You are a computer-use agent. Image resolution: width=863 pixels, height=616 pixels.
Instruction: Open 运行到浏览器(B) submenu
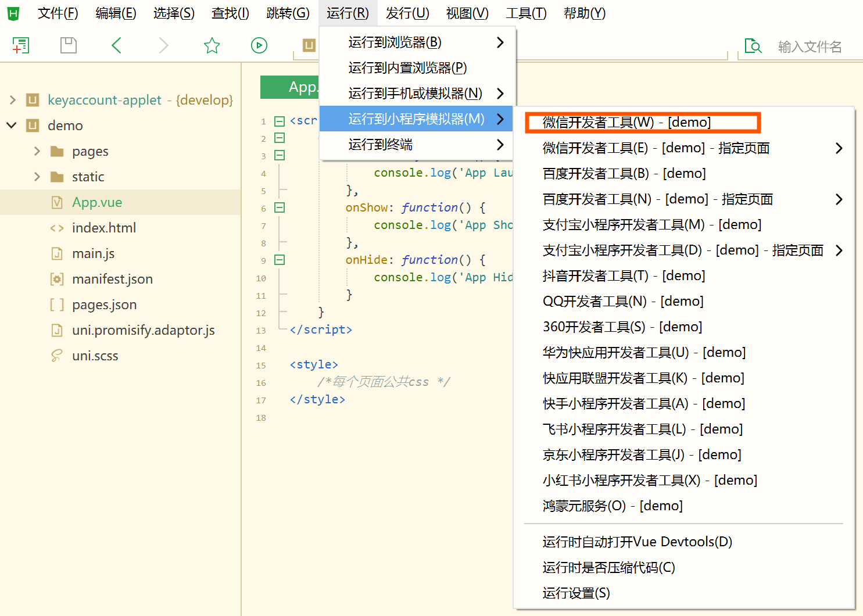pyautogui.click(x=416, y=42)
